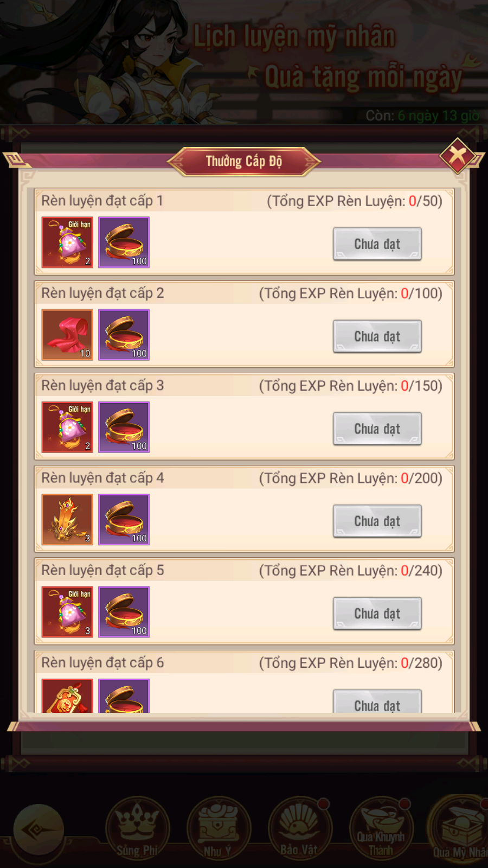Select the golden box reward in level 1
Screen dimensions: 488x868
tap(124, 242)
